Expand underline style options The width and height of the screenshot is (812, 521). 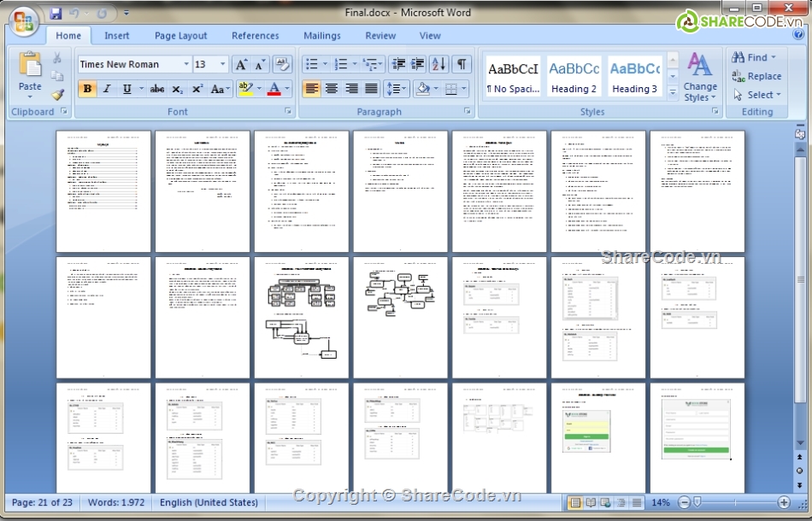pyautogui.click(x=141, y=89)
